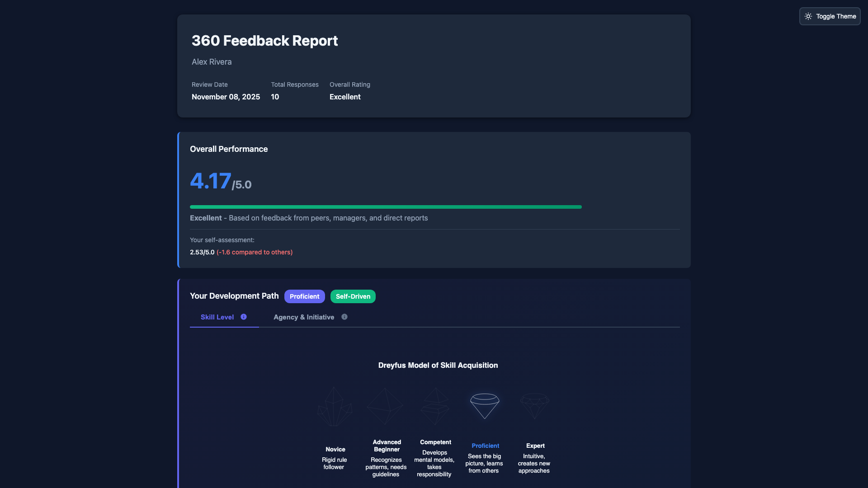Click the Competent skill level icon
Screen dimensions: 868x488
click(x=435, y=405)
